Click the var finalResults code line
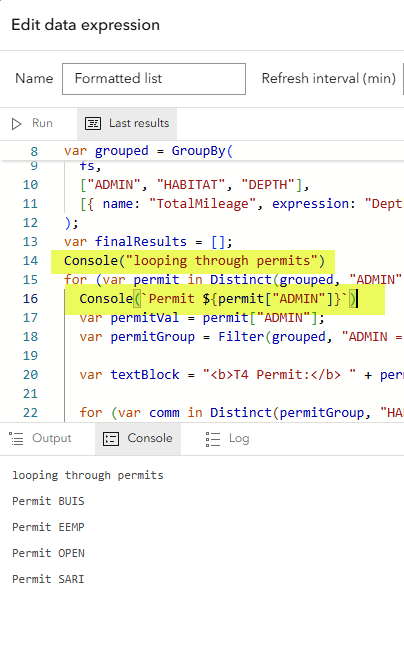This screenshot has height=655, width=404. [148, 242]
